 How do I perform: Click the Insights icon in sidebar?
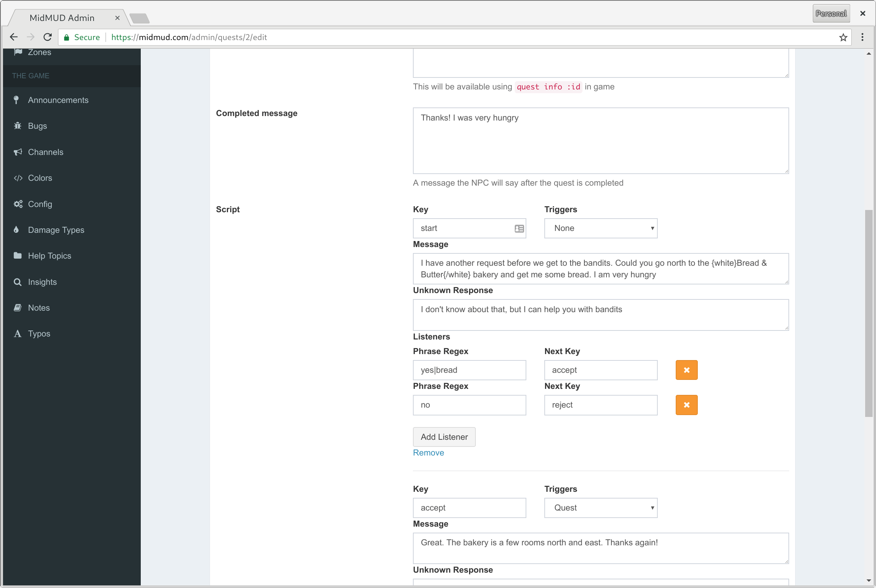click(x=18, y=281)
